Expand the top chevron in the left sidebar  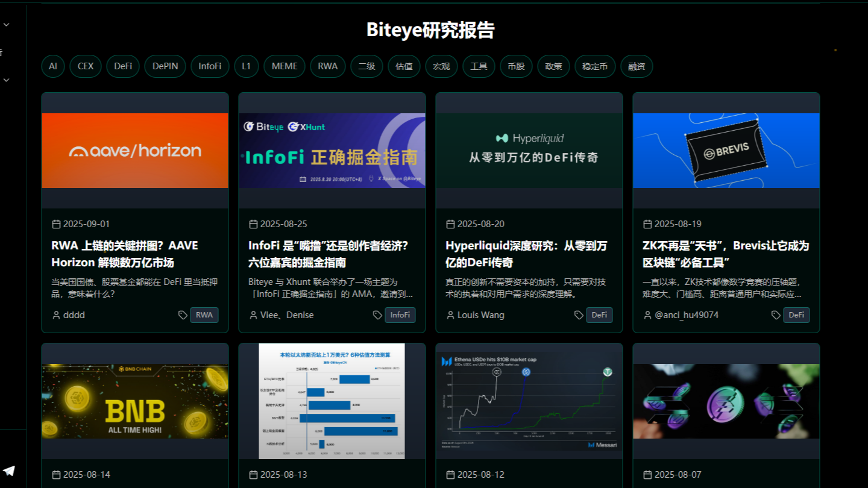pyautogui.click(x=6, y=24)
